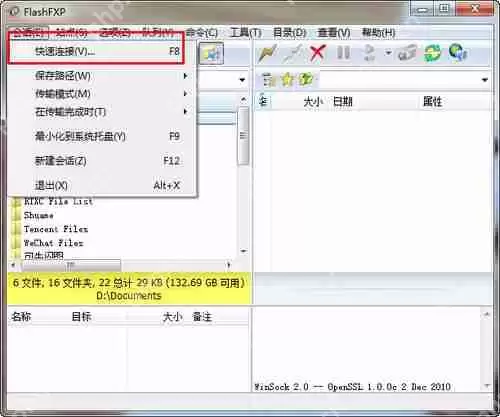Click local list vertical scrollbar thumb
The width and height of the screenshot is (500, 417).
[244, 136]
